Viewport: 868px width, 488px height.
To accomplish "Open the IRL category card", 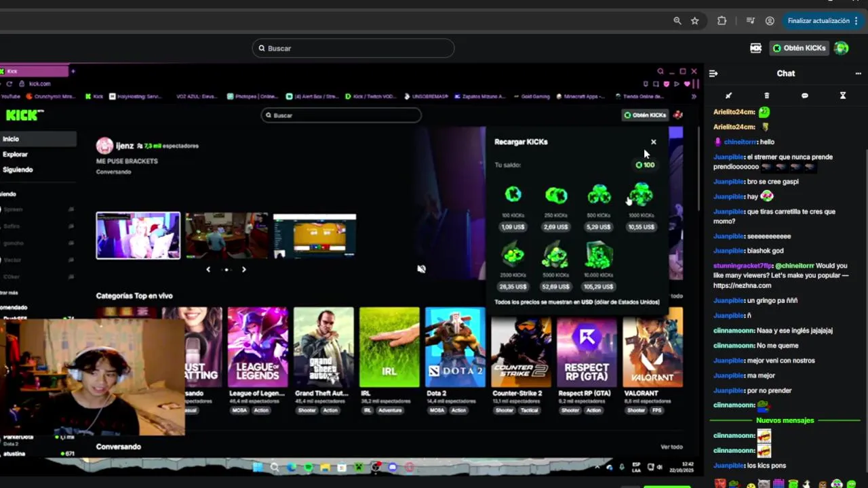I will coord(389,347).
